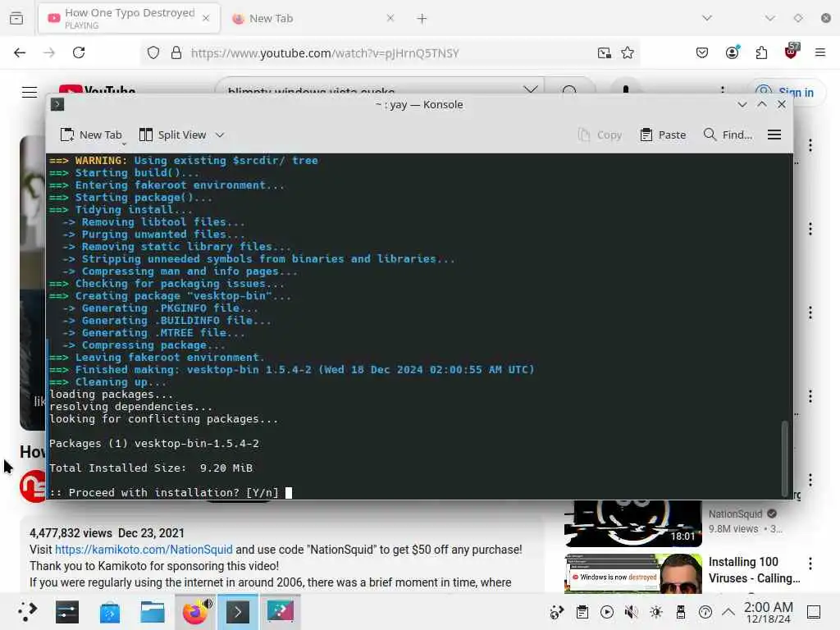Open the brightness tray icon

click(x=656, y=612)
